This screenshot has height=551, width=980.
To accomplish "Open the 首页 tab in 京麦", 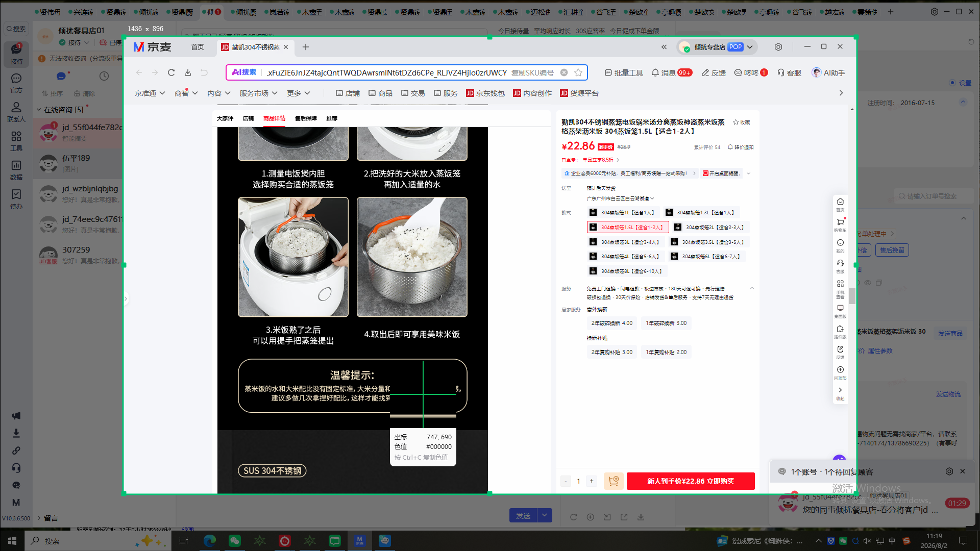I will tap(198, 47).
